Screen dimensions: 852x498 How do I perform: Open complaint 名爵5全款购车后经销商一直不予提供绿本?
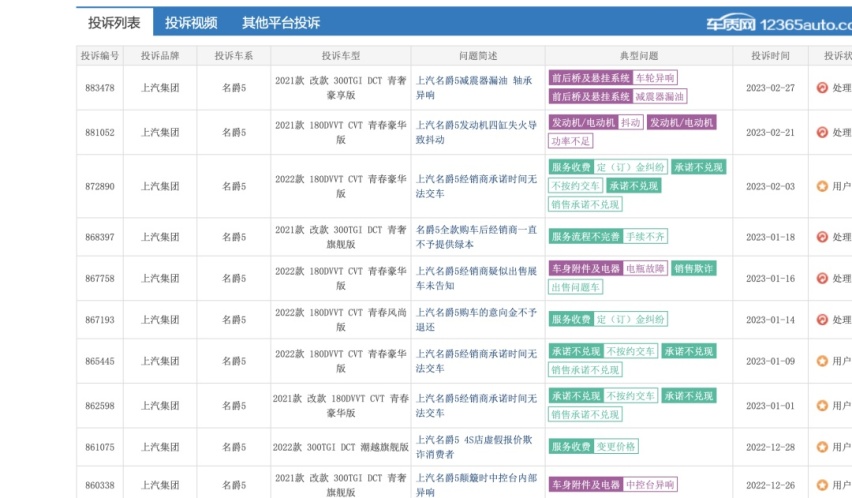(477, 237)
